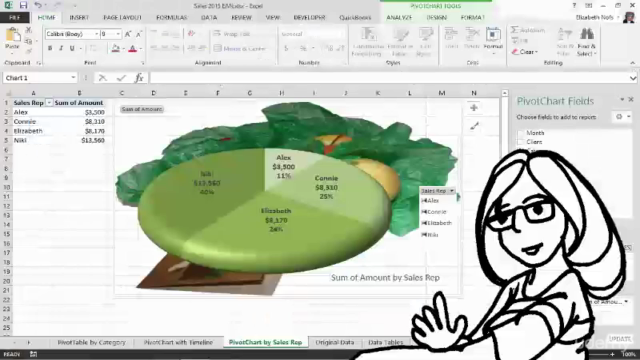Select cell containing Connie
Screen dimensions: 640x360
34,122
